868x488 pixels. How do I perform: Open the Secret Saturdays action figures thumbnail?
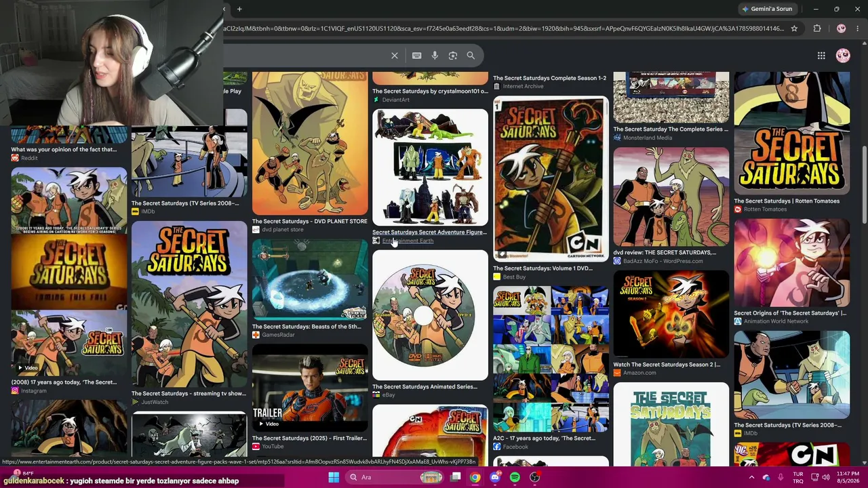click(x=430, y=167)
